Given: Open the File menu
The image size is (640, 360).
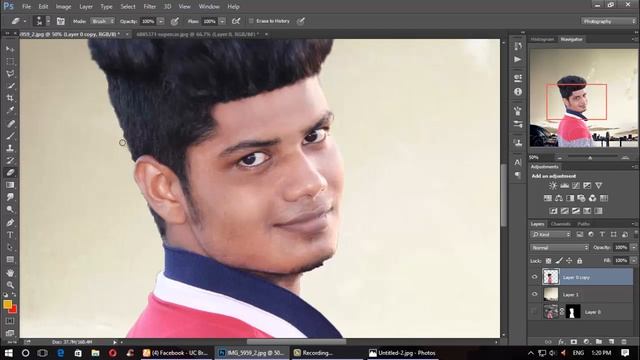Looking at the screenshot, I should tap(27, 7).
